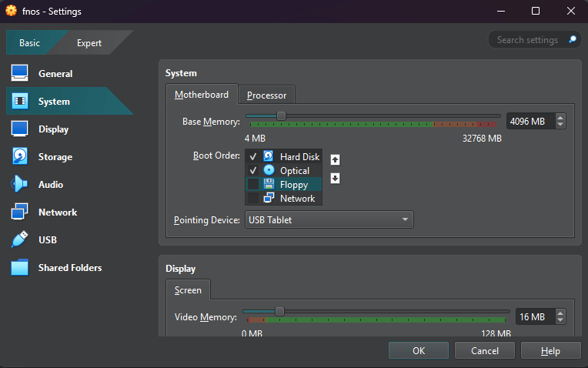This screenshot has width=588, height=368.
Task: Switch to the Processor tab
Action: (266, 95)
